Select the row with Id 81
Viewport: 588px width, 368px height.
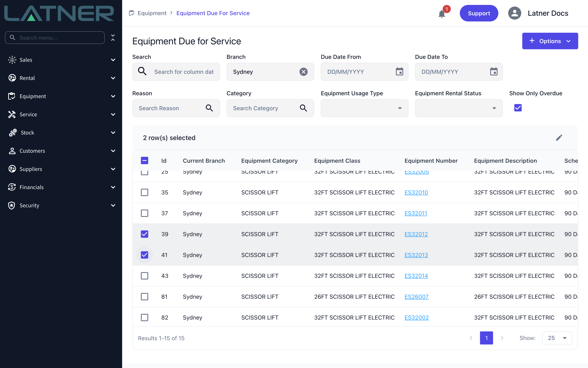[x=145, y=296]
